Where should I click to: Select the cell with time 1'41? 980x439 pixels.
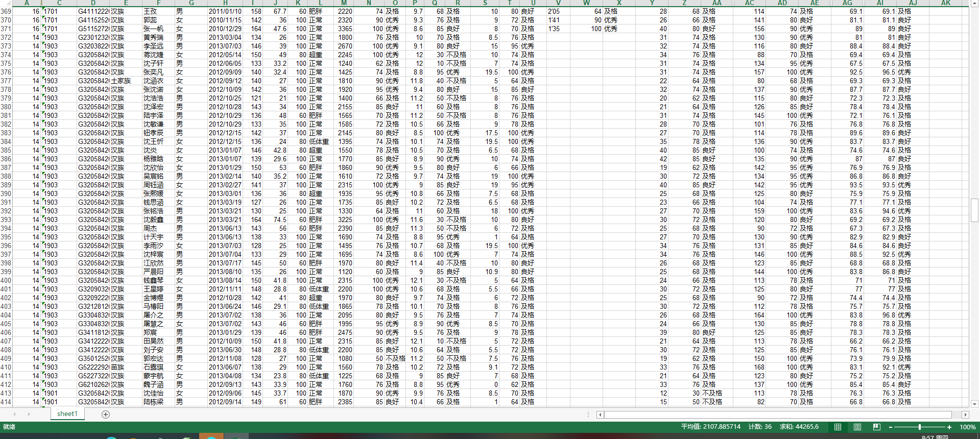[558, 20]
